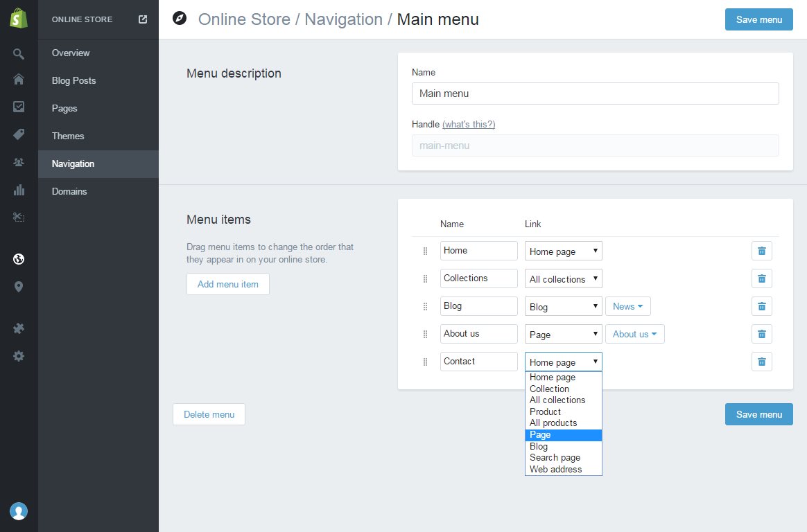Open Themes in the Online Store sidebar
The height and width of the screenshot is (532, 807).
coord(68,136)
